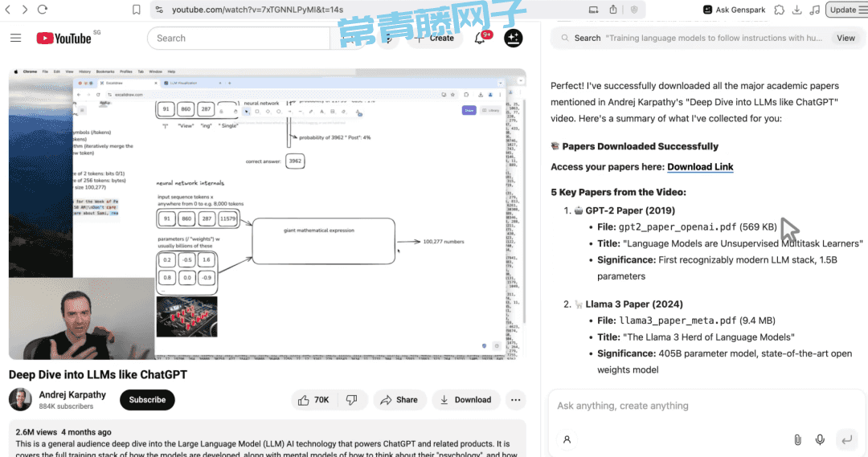Subscribe to Andrej Karpathy
868x457 pixels.
pyautogui.click(x=147, y=399)
